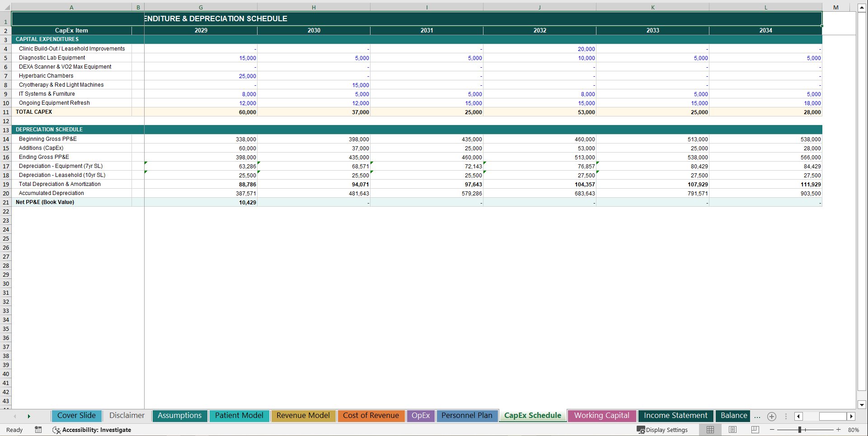Click the vertical scrollbar down arrow

tap(862, 405)
